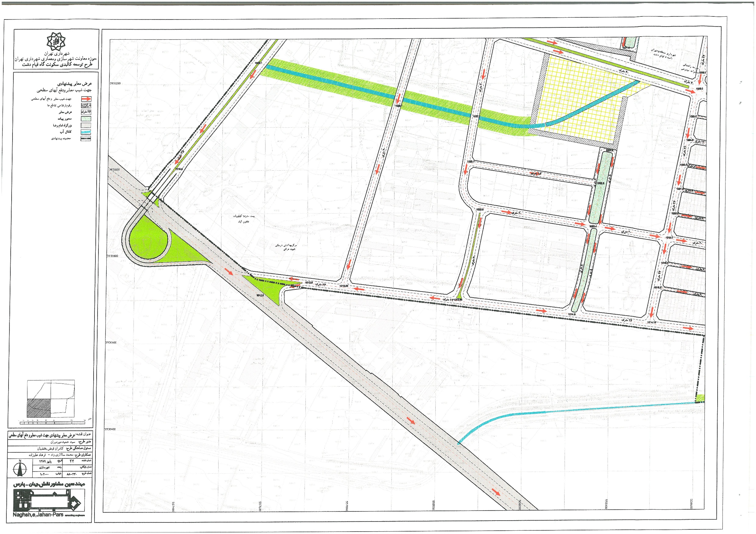The height and width of the screenshot is (534, 756).
Task: Click the gray highway legend swatch
Action: click(86, 126)
